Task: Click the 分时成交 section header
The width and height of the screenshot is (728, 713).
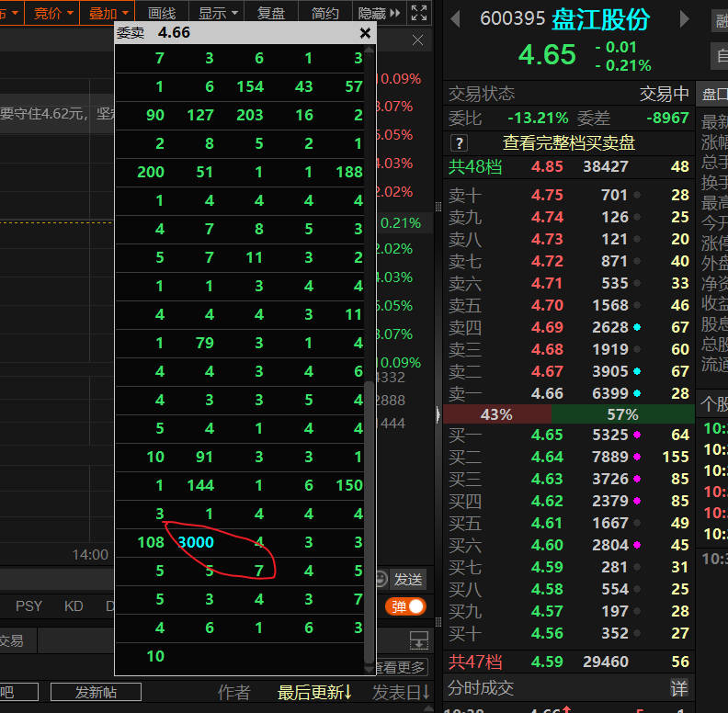Action: 481,688
